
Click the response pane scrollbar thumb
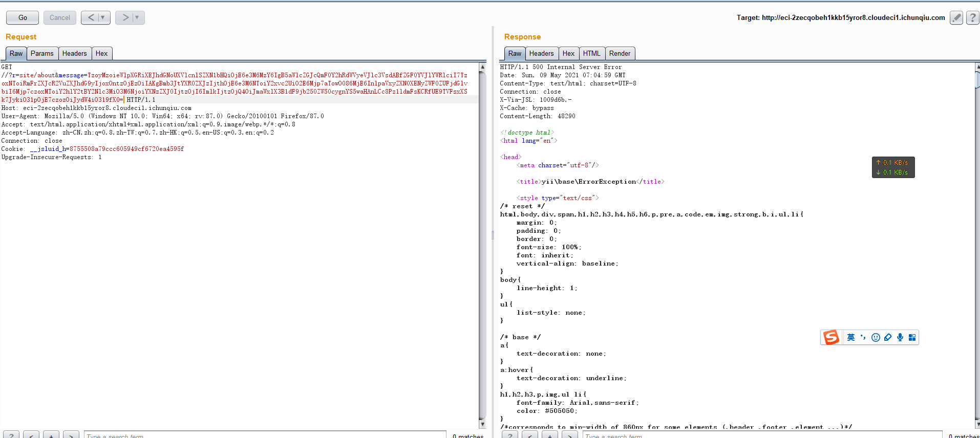pyautogui.click(x=977, y=79)
